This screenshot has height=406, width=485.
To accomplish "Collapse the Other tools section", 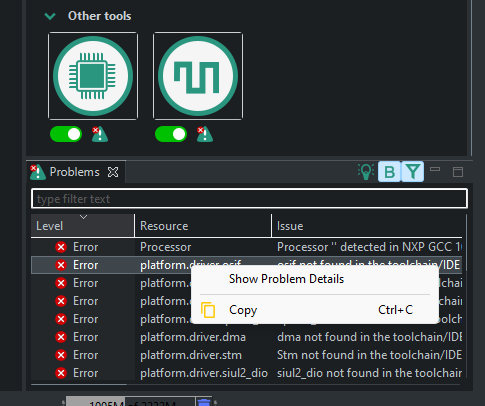I will [50, 16].
